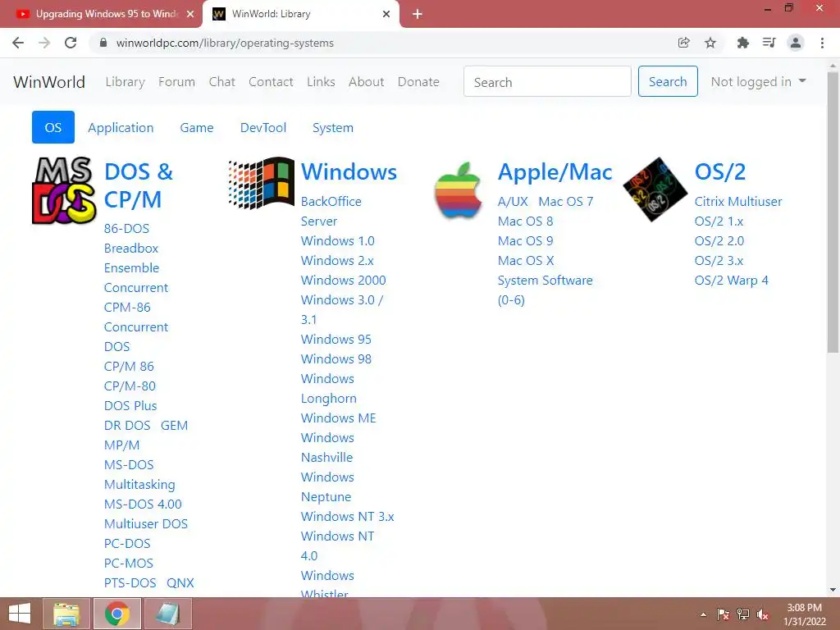Reload the current page
The height and width of the screenshot is (630, 840).
71,43
